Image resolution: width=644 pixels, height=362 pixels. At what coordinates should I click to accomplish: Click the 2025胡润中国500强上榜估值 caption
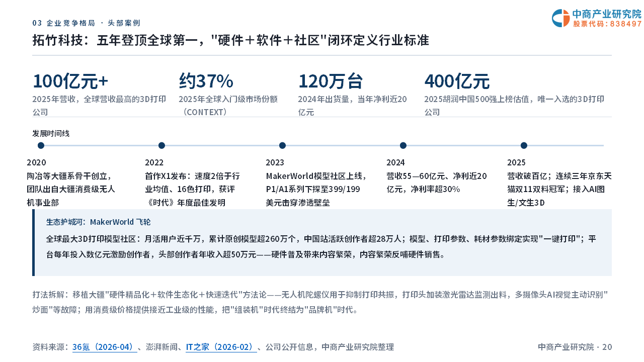coord(514,106)
